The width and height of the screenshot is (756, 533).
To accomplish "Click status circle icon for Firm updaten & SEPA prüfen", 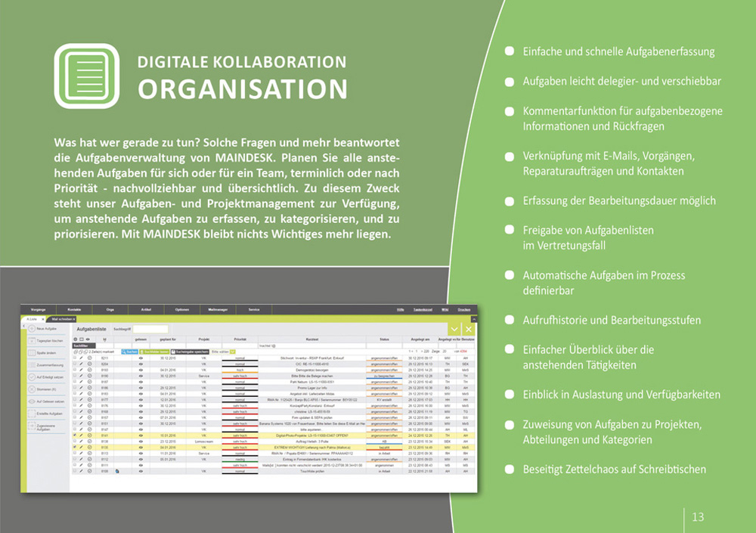I will tap(89, 418).
